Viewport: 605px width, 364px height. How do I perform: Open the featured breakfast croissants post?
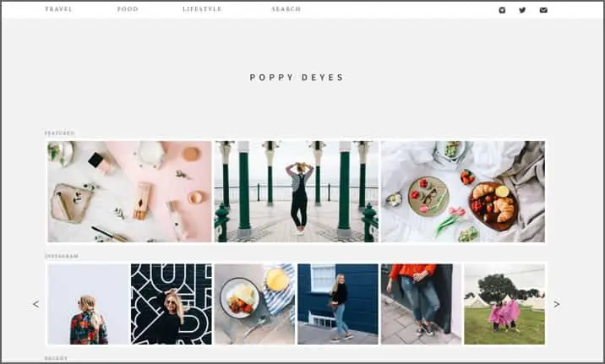coord(463,192)
